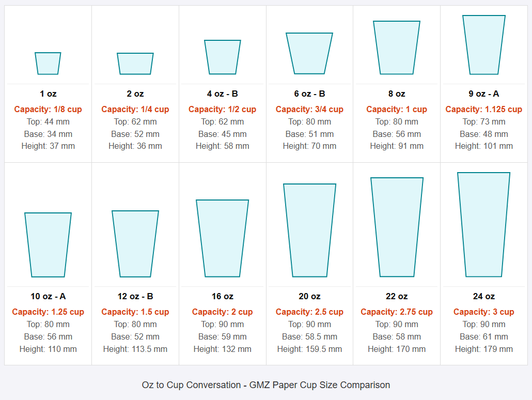This screenshot has height=400, width=532.
Task: Click the GMZ Paper Cup Size Comparison caption
Action: click(x=266, y=385)
